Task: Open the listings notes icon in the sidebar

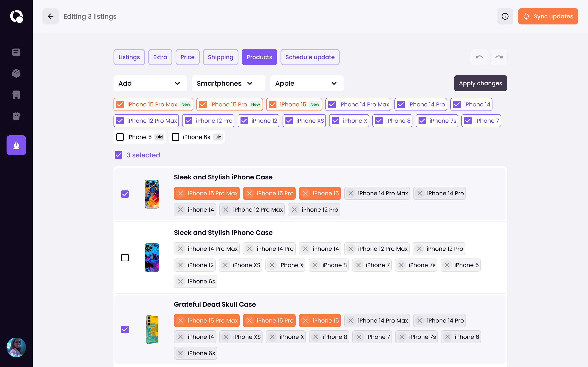Action: (x=16, y=52)
